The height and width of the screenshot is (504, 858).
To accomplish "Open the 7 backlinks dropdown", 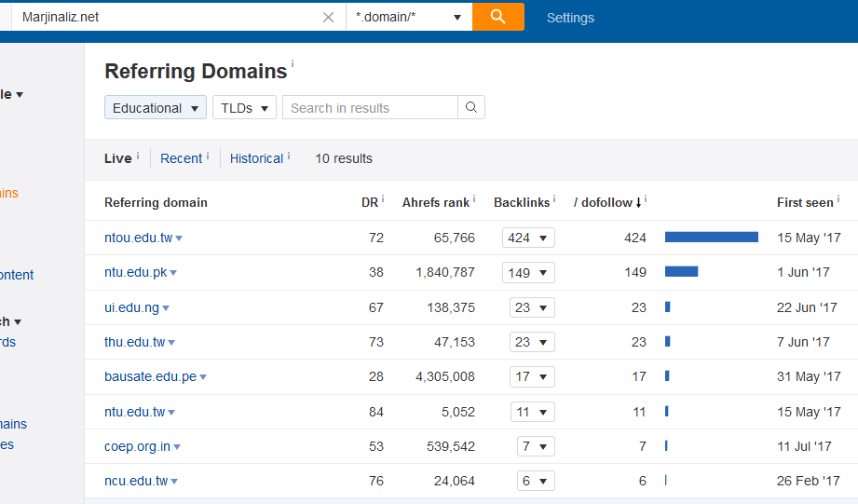I will click(536, 446).
